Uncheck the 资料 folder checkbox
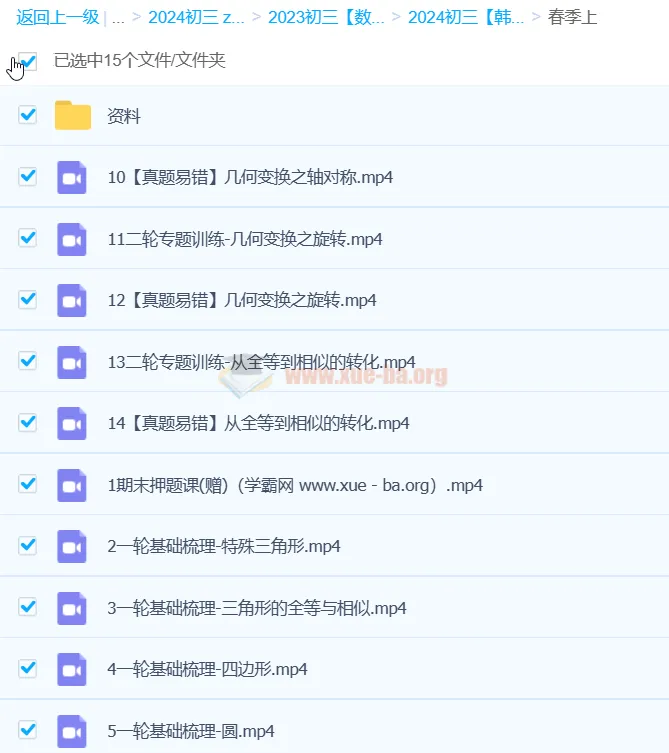The width and height of the screenshot is (669, 753). [28, 115]
